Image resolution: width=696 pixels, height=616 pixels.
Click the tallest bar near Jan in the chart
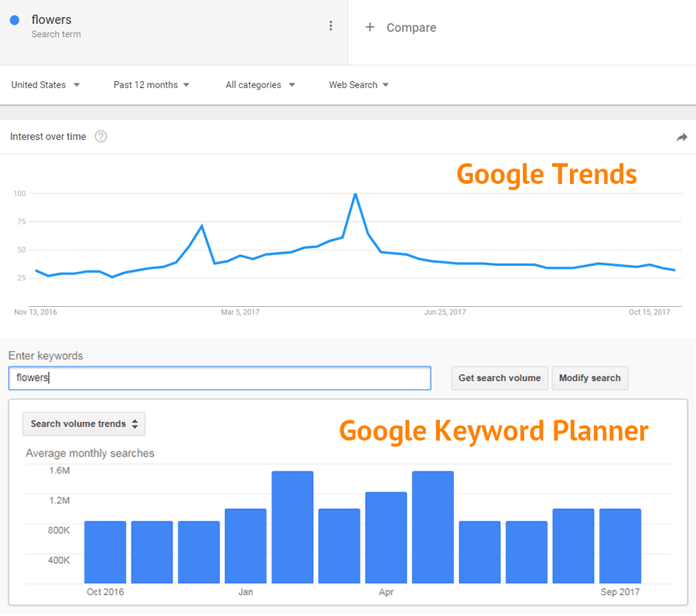click(x=292, y=526)
